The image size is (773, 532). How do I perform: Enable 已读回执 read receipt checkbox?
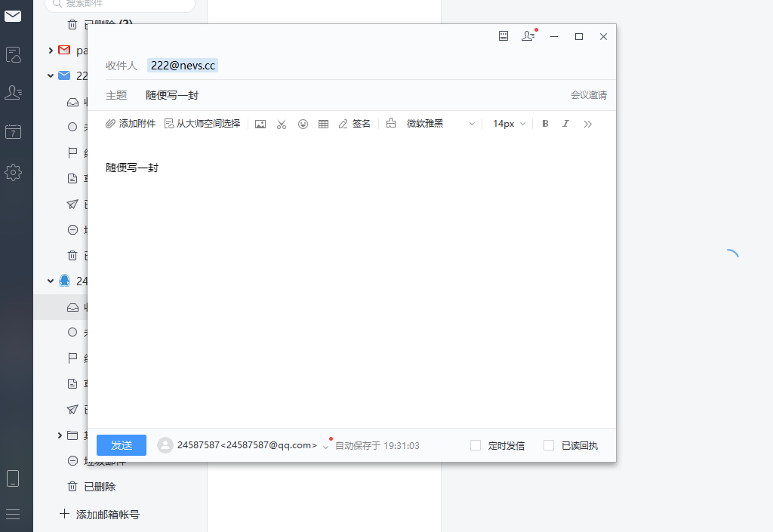pyautogui.click(x=549, y=445)
